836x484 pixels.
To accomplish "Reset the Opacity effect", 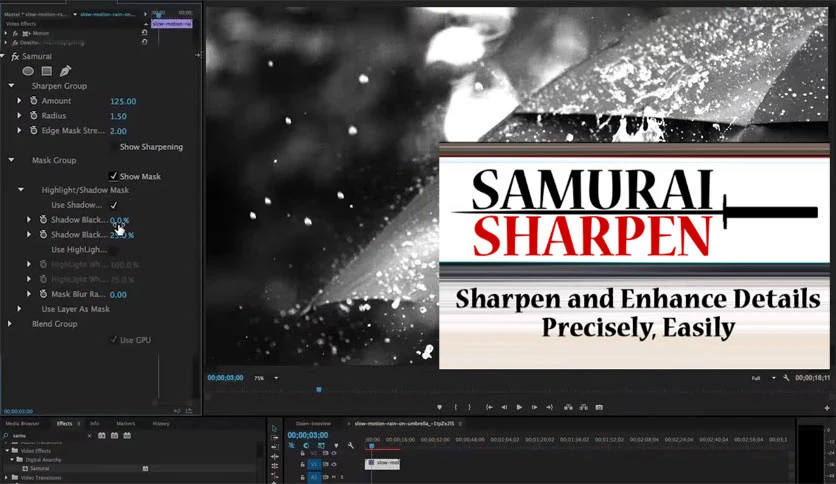I will pos(144,42).
